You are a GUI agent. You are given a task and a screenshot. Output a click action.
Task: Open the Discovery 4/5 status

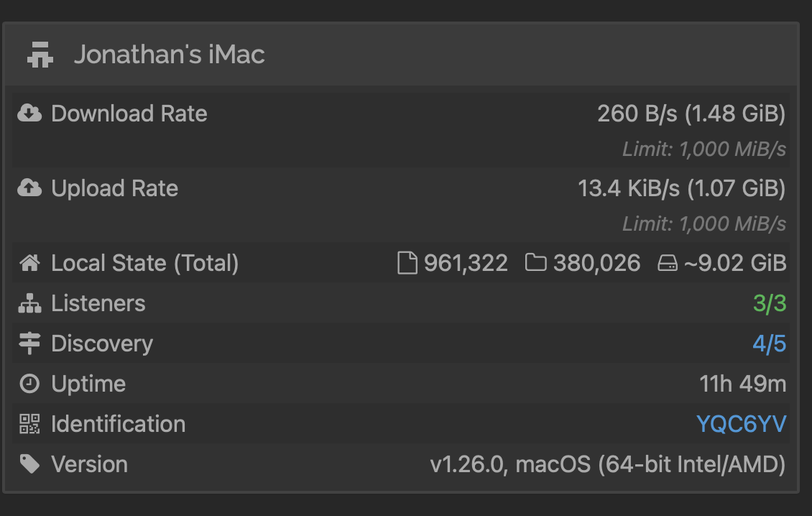pyautogui.click(x=769, y=344)
